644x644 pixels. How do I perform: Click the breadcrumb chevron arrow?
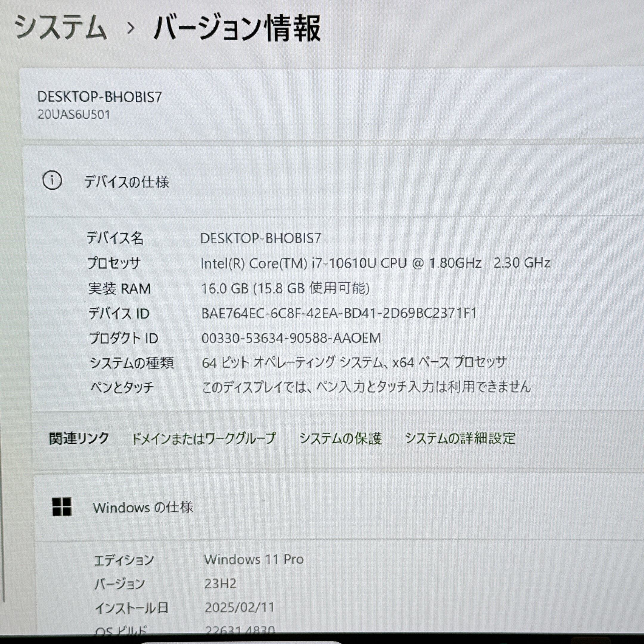[x=131, y=28]
